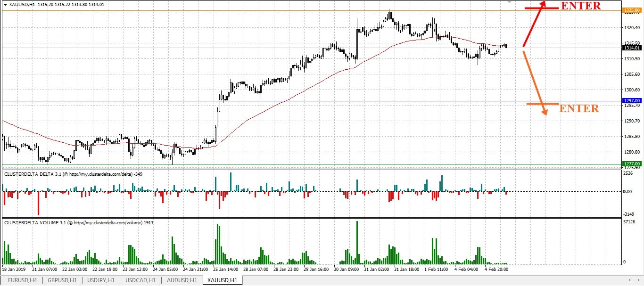
Task: Click the orange 1325.80 price level label
Action: coord(632,10)
